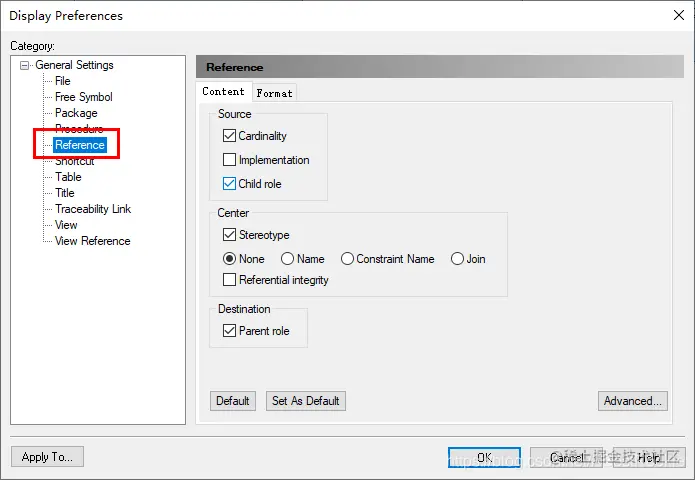Collapse the General Settings tree node
Image resolution: width=695 pixels, height=480 pixels.
(x=24, y=66)
